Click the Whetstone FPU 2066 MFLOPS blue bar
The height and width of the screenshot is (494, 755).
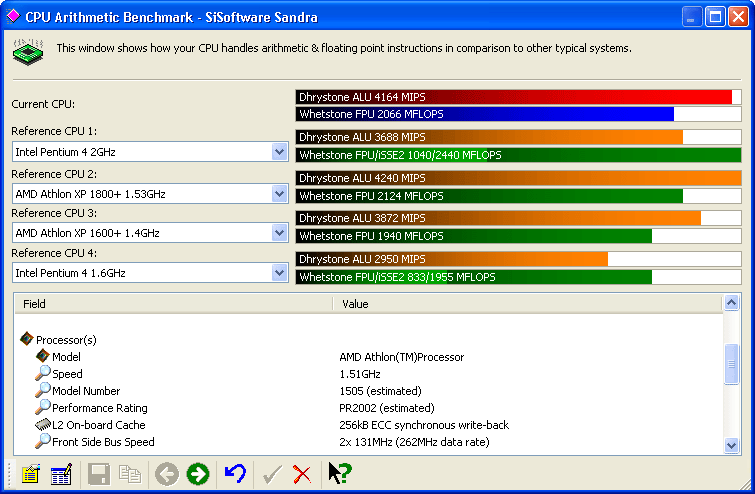(x=519, y=114)
